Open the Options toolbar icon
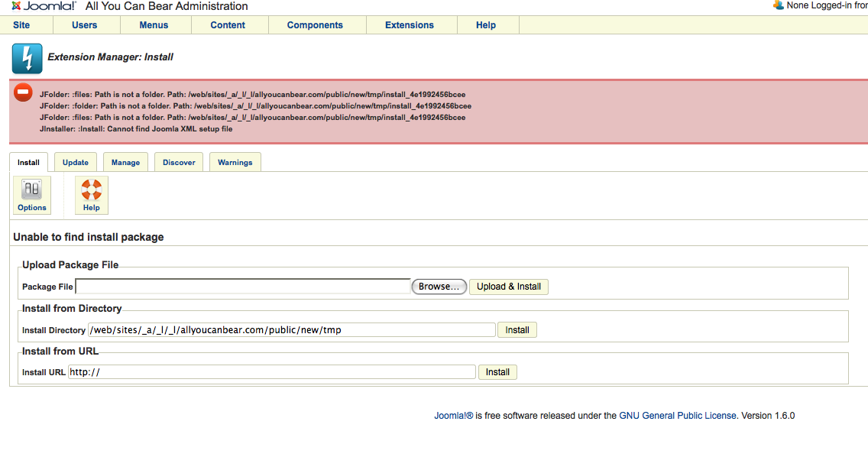 pos(32,195)
